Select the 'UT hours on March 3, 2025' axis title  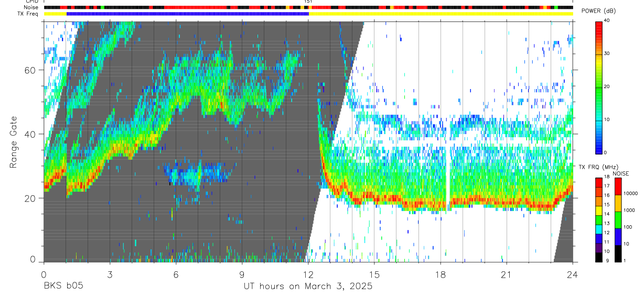pyautogui.click(x=308, y=287)
